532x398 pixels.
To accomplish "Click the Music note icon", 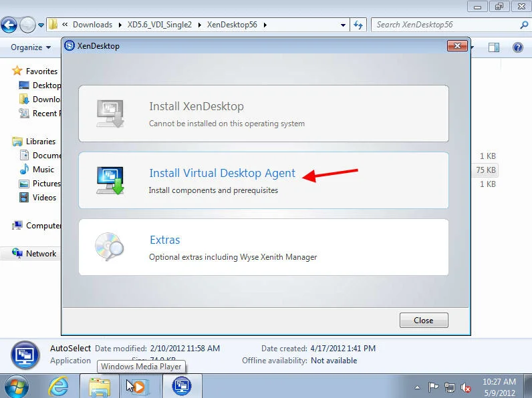I will [x=24, y=169].
